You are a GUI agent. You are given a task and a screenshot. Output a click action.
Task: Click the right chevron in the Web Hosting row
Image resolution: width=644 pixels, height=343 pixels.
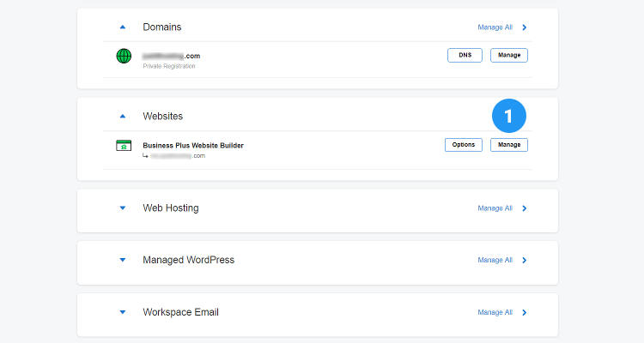click(x=525, y=208)
